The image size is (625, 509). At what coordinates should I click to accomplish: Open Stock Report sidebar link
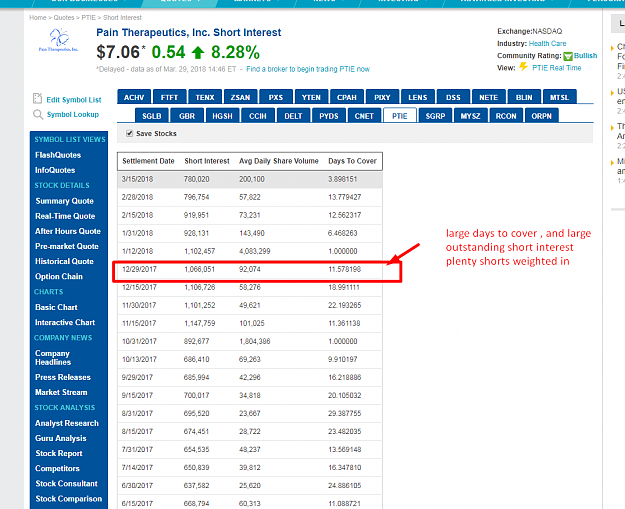pos(59,454)
